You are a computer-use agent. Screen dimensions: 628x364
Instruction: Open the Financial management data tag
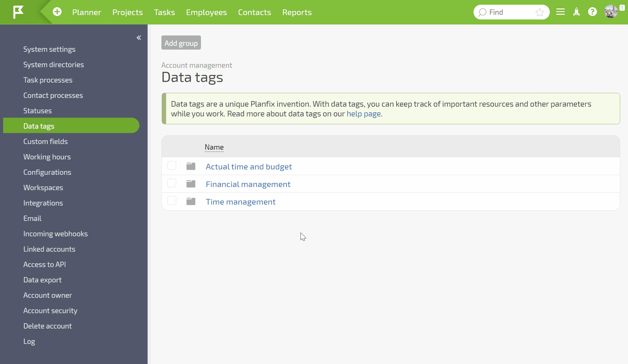click(x=247, y=184)
